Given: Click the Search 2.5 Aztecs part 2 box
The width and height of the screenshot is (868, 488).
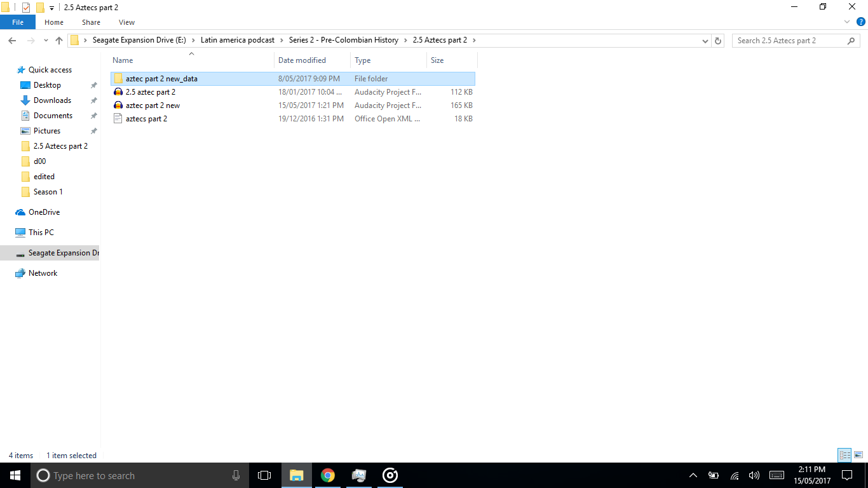Looking at the screenshot, I should click(x=796, y=40).
